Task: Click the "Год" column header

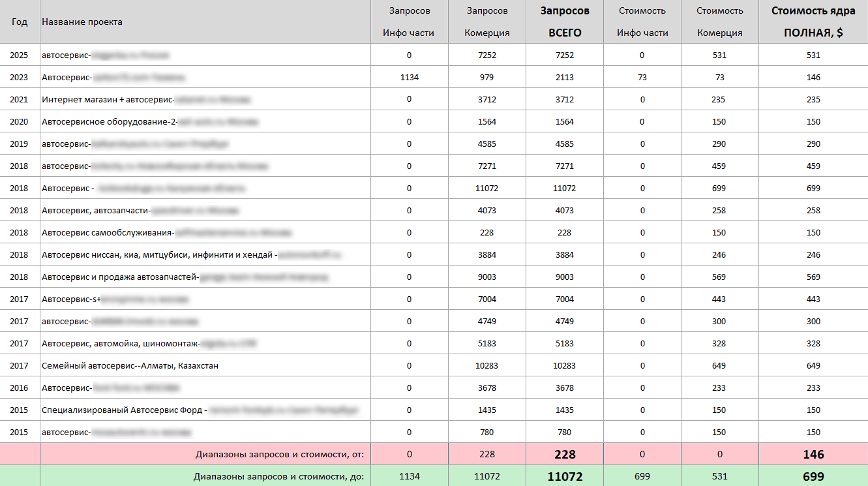Action: pyautogui.click(x=20, y=22)
